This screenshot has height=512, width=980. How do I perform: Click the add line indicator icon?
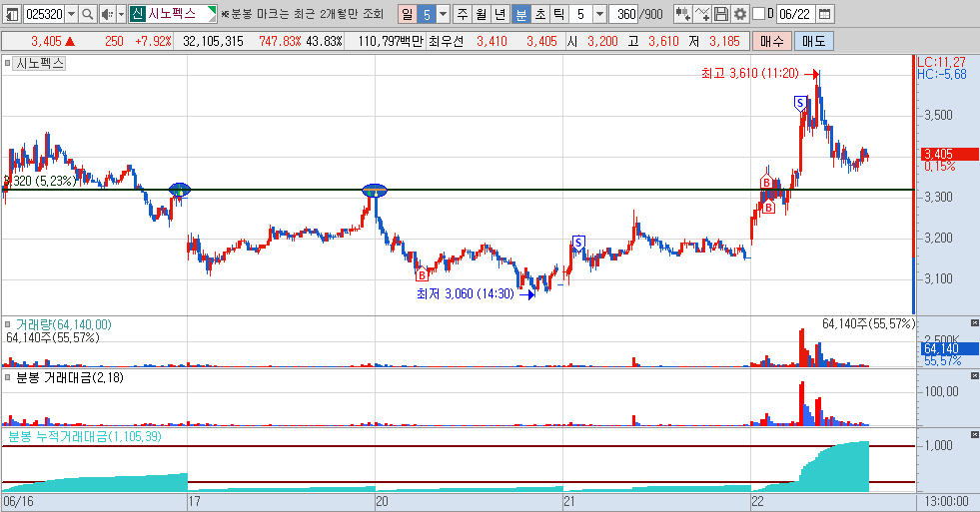tap(702, 14)
